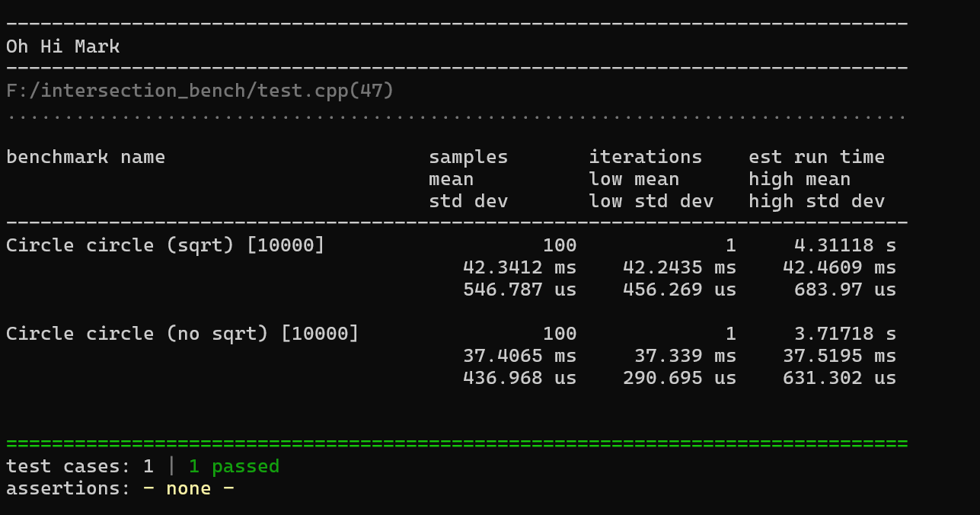Image resolution: width=980 pixels, height=515 pixels.
Task: Click the 42.3412 ms mean value
Action: coord(519,267)
